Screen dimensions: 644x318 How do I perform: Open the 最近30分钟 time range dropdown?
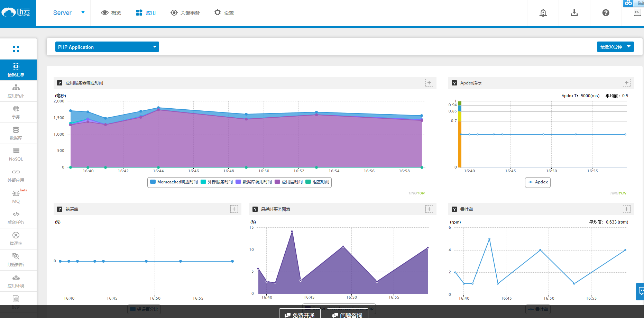[x=615, y=47]
